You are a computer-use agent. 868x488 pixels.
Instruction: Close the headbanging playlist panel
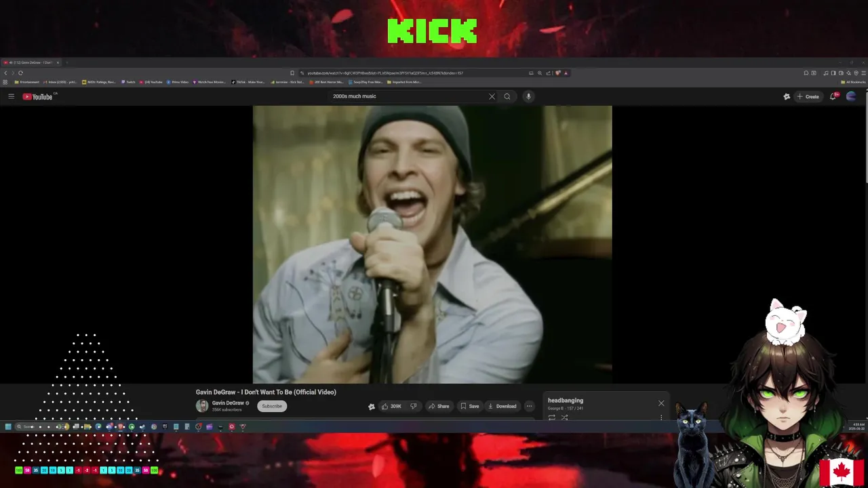click(661, 403)
